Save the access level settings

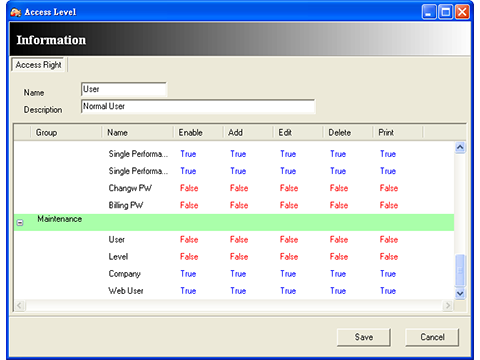(x=364, y=337)
